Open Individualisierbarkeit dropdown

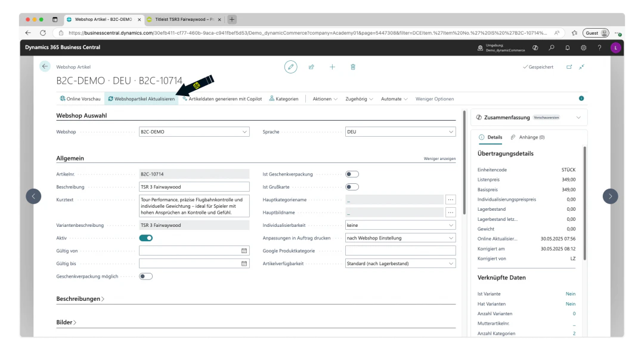coord(400,225)
